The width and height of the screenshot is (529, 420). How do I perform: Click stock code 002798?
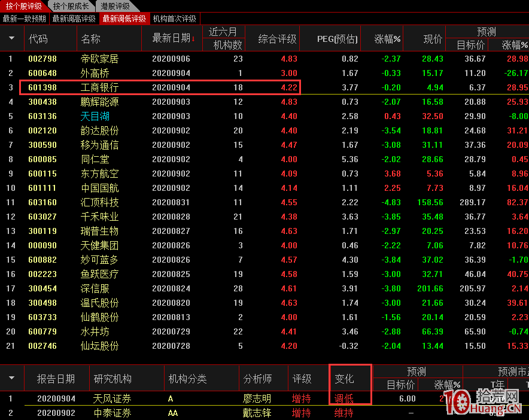click(42, 59)
